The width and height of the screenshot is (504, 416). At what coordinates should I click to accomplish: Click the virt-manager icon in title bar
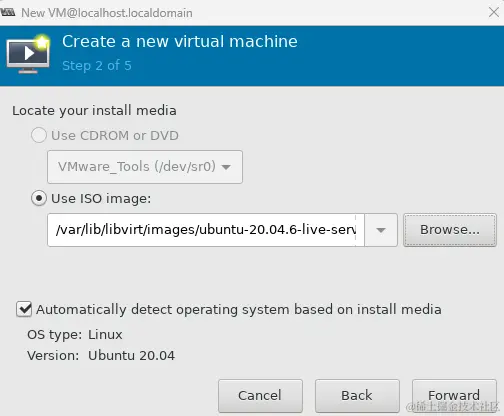pos(8,13)
